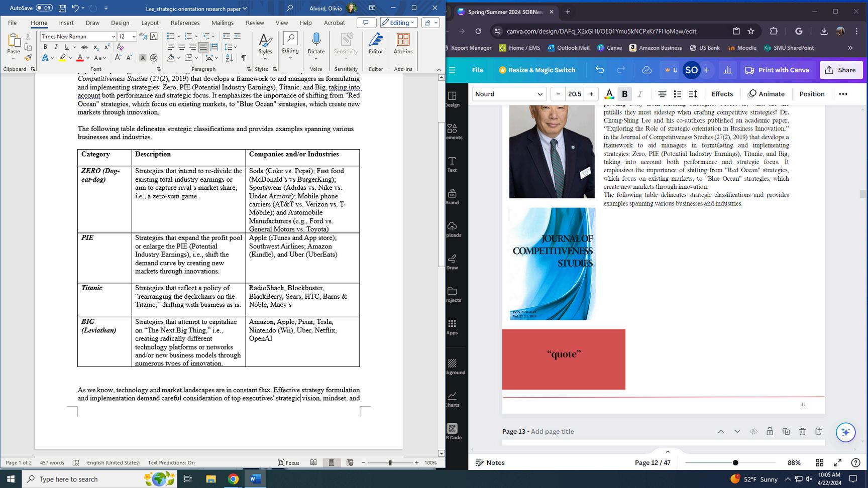Image resolution: width=868 pixels, height=488 pixels.
Task: Click Canva text color letter A icon
Action: point(609,94)
